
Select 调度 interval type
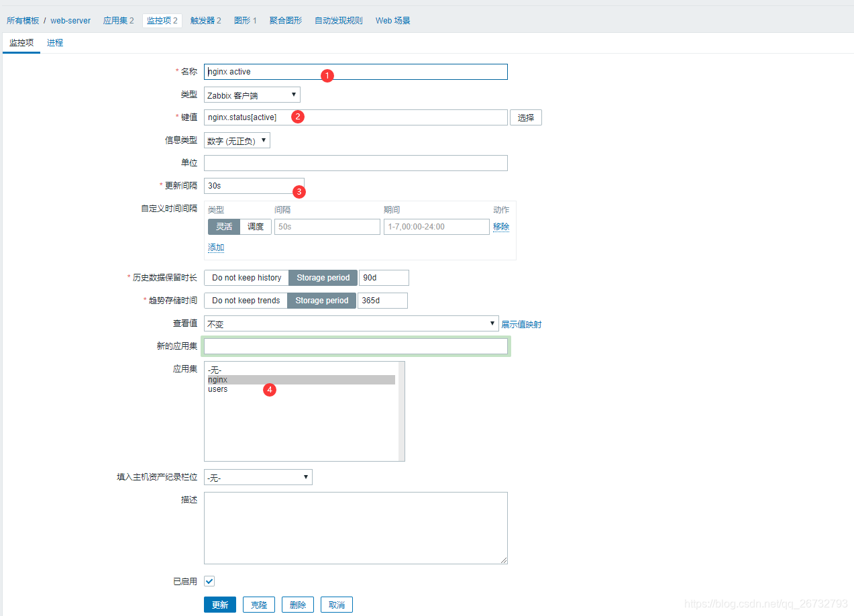[256, 227]
